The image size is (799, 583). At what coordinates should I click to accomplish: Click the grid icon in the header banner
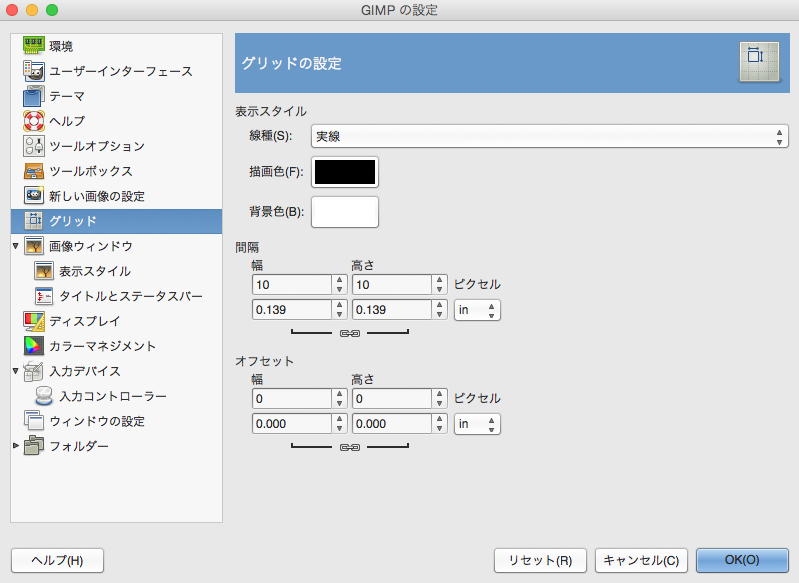[759, 62]
